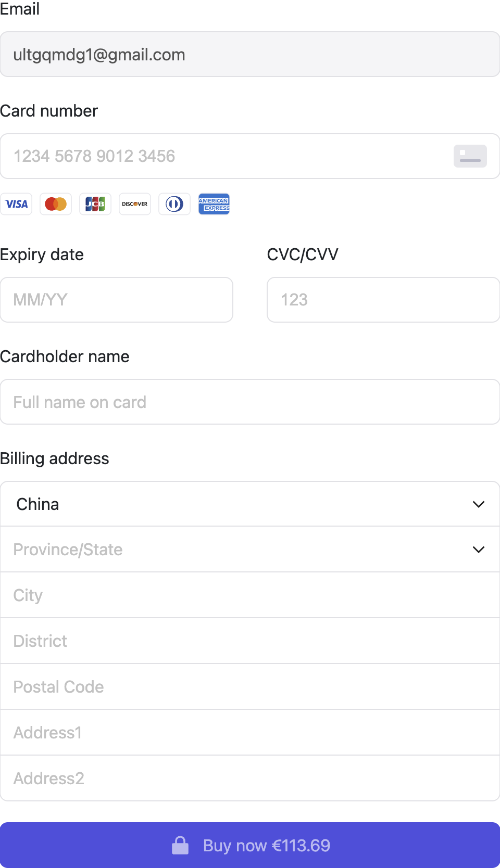Expand the Province/State dropdown

coord(250,550)
